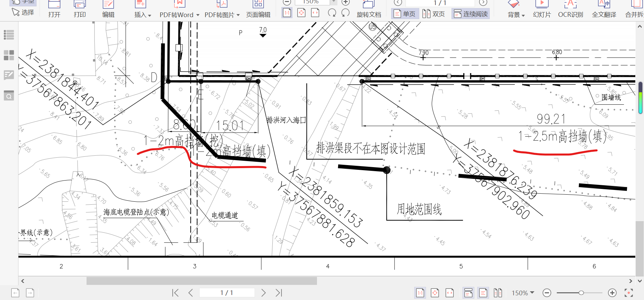Click the next view forward arrow in status bar
Viewport: 644px width, 300px height.
point(30,293)
